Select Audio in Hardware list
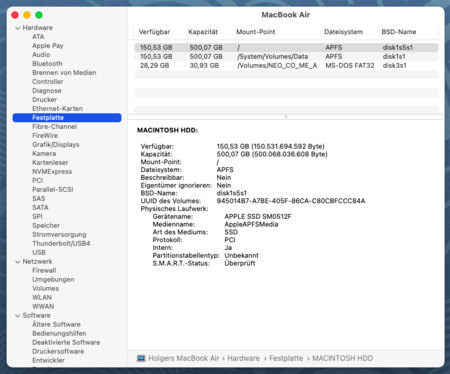Viewport: 450px width, 374px height. tap(41, 55)
